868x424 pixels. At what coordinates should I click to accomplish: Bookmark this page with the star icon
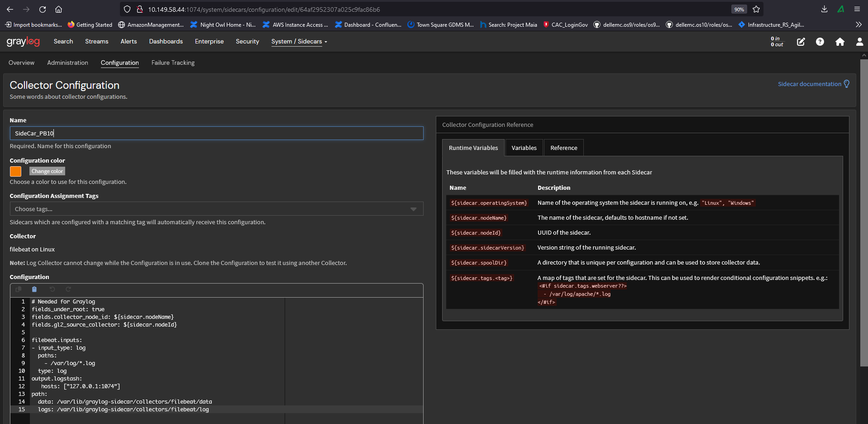pos(756,9)
